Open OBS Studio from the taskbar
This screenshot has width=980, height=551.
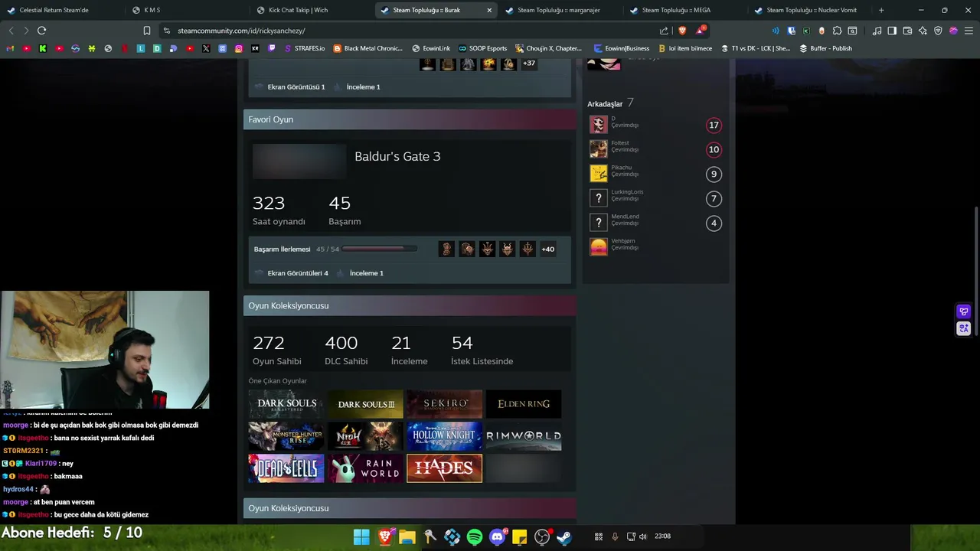(x=542, y=536)
